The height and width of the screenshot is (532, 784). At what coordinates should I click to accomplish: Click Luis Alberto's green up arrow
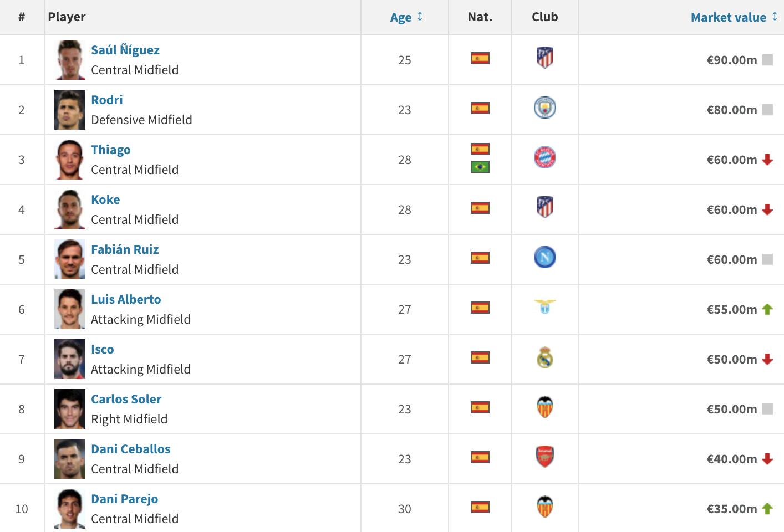pos(767,309)
